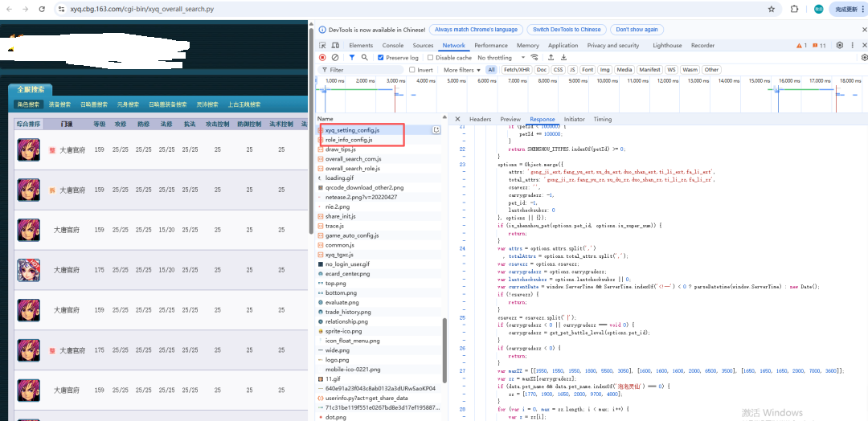
Task: Click the 综合排序 sort header
Action: tap(28, 124)
